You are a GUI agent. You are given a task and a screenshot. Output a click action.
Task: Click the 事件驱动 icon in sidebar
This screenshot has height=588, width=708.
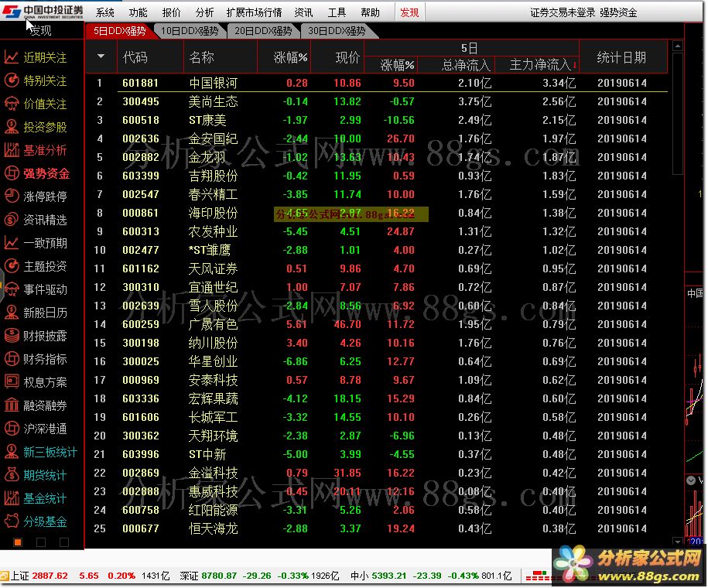tap(12, 289)
